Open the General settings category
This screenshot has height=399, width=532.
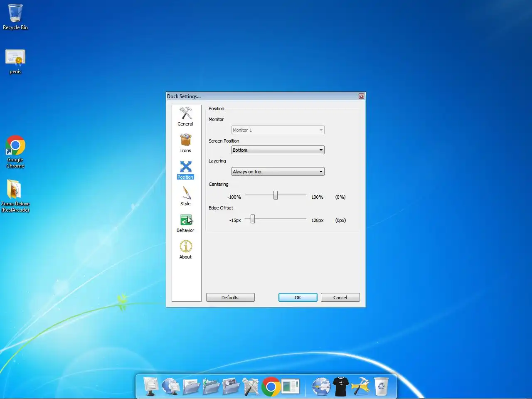pos(185,117)
